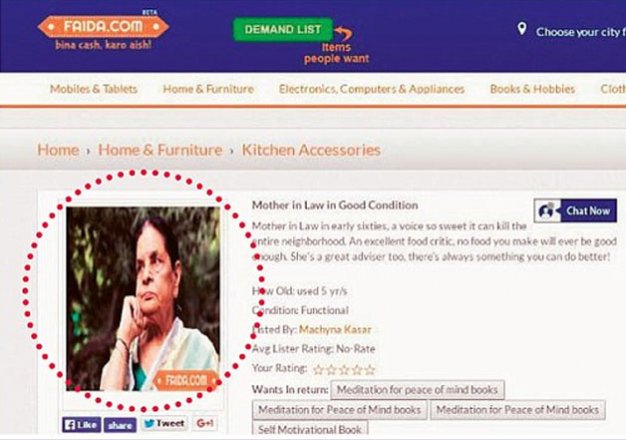The width and height of the screenshot is (626, 440).
Task: Open Mobiles & Tablets category
Action: point(93,89)
